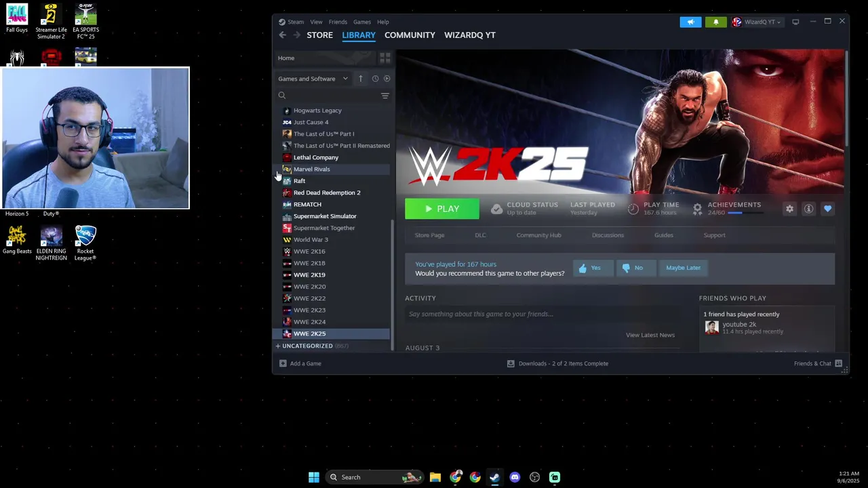This screenshot has height=488, width=868.
Task: Open WWE 2K25 manage settings gear
Action: coord(789,209)
